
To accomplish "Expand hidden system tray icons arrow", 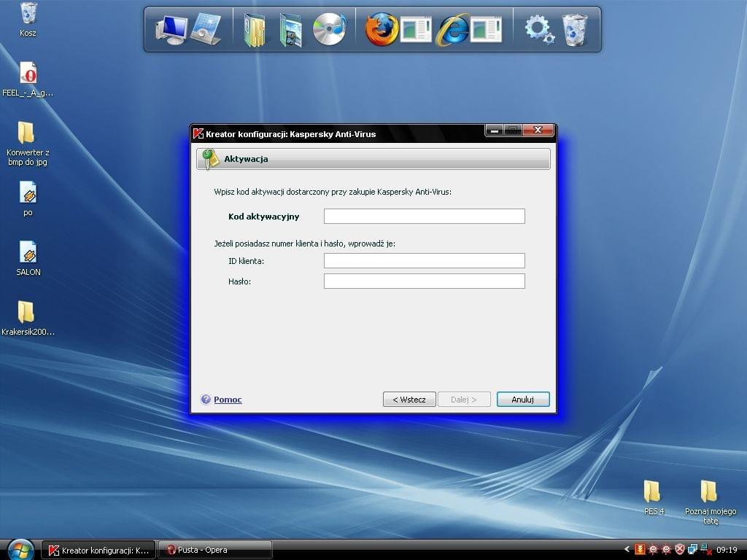I will tap(627, 550).
